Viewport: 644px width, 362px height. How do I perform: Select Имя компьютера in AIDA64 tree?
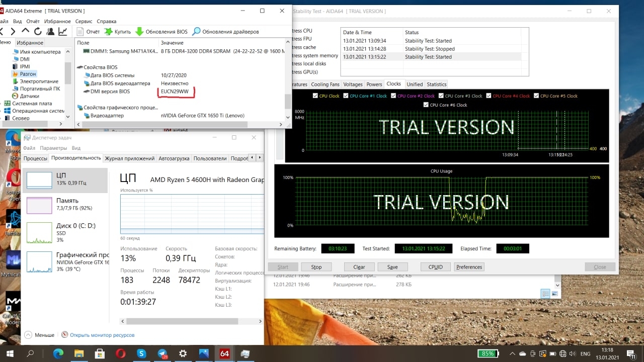[x=36, y=52]
